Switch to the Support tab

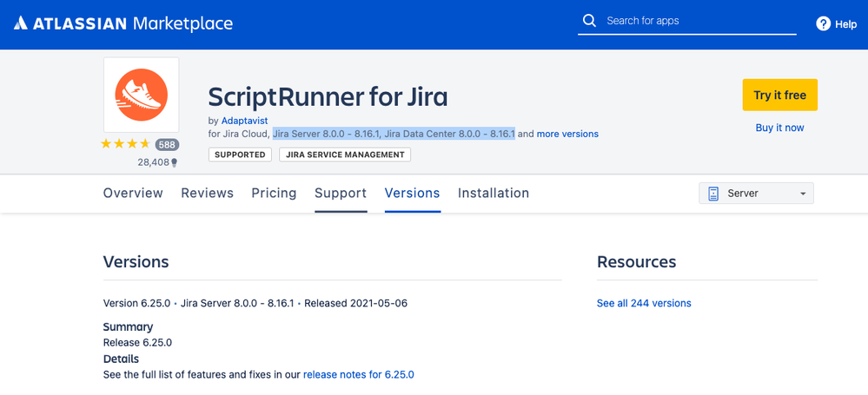(341, 193)
